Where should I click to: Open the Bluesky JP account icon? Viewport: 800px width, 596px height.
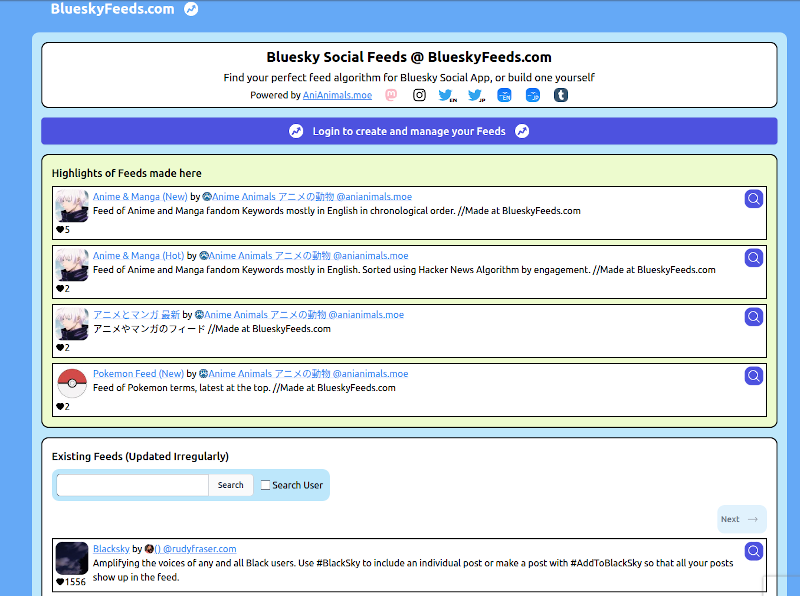tap(533, 95)
